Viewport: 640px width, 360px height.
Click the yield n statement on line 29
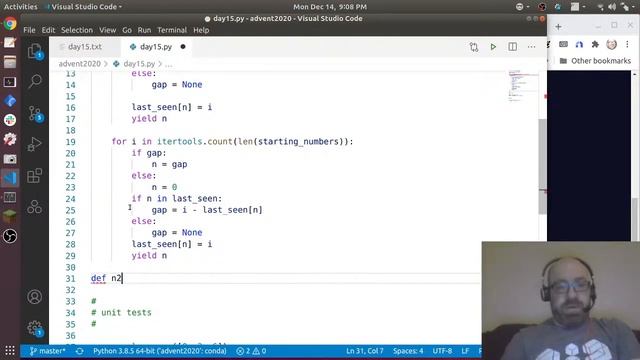[149, 256]
